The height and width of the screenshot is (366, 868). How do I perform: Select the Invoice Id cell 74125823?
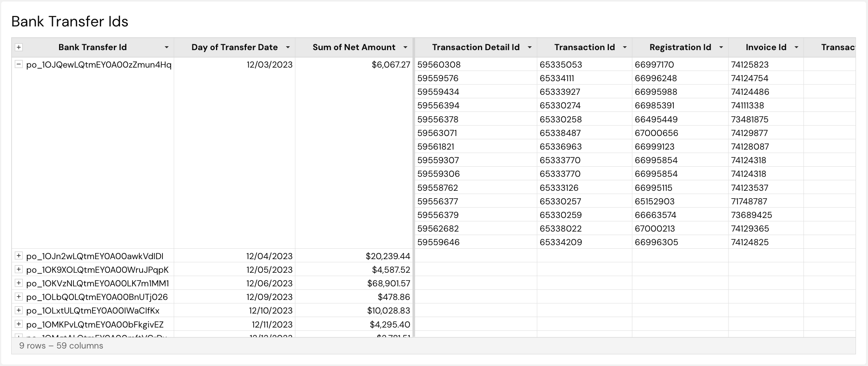click(x=750, y=64)
